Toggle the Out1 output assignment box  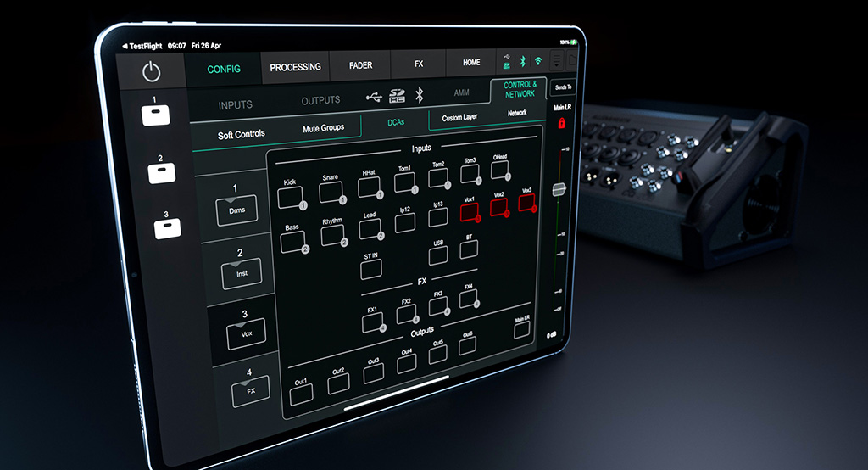[301, 395]
